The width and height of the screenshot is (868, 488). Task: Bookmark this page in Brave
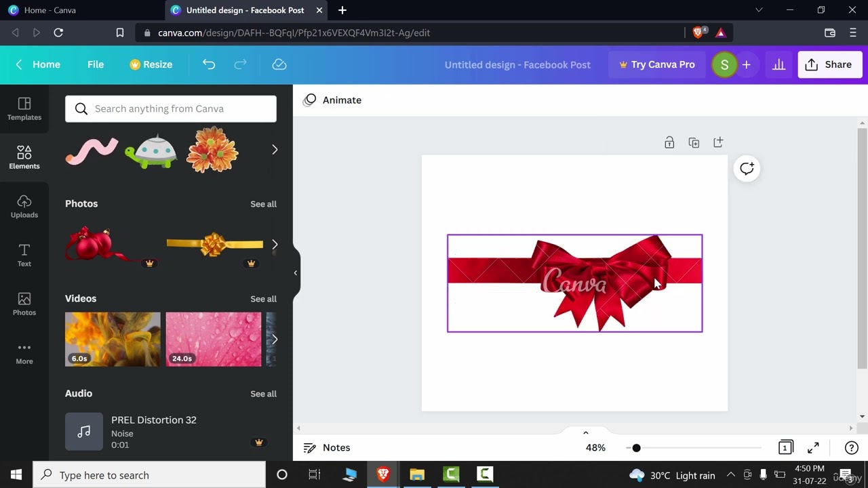point(120,33)
